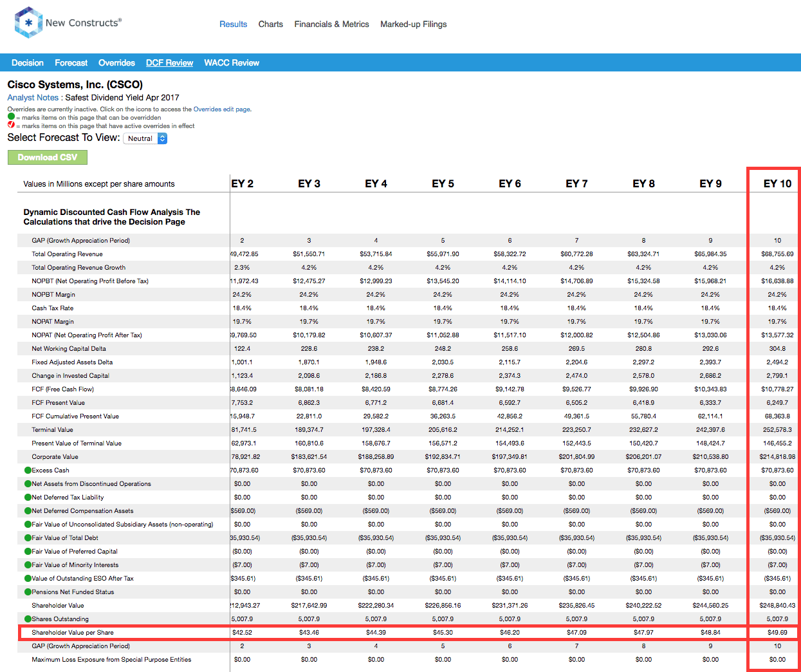Viewport: 801px width, 672px height.
Task: Click the EY 3 column header
Action: (309, 184)
